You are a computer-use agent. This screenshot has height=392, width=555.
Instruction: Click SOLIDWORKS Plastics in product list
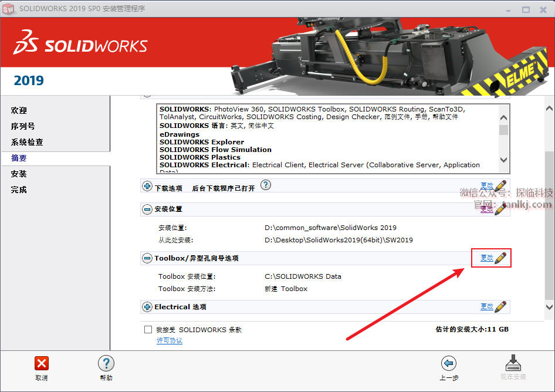tap(200, 157)
